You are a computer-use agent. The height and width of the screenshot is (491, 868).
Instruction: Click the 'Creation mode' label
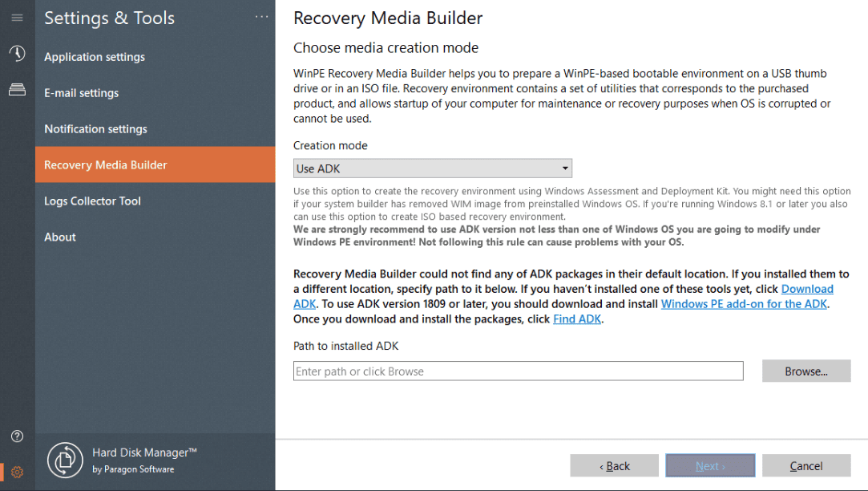click(330, 145)
